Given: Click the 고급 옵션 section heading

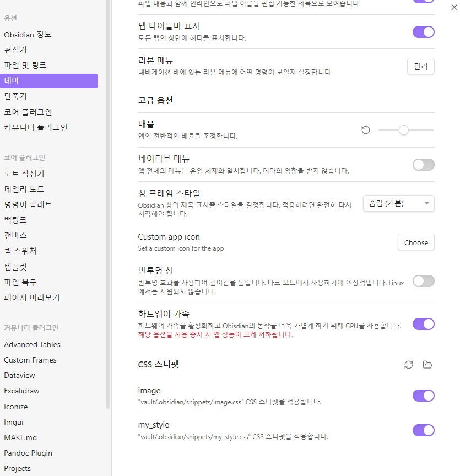Looking at the screenshot, I should (x=155, y=100).
